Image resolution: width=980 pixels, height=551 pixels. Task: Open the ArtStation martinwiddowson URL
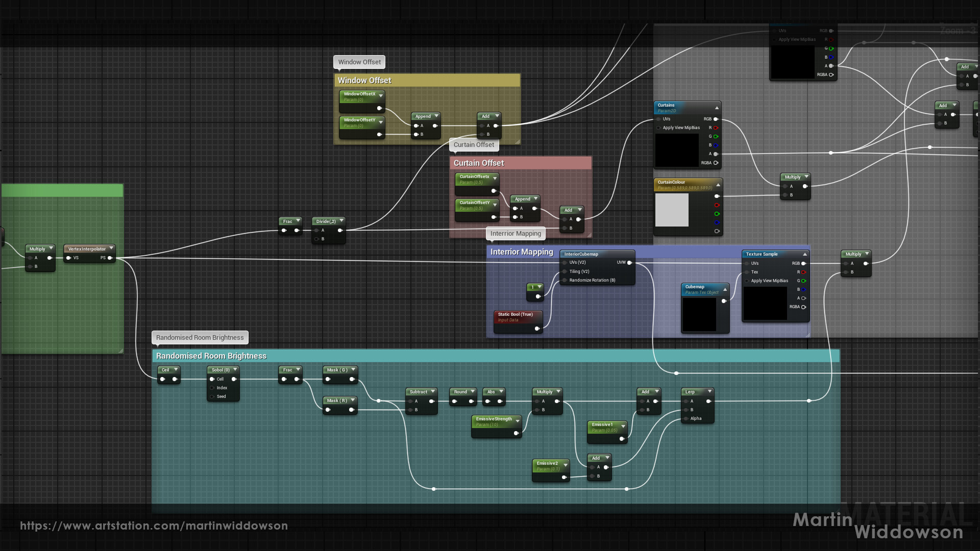click(x=154, y=525)
